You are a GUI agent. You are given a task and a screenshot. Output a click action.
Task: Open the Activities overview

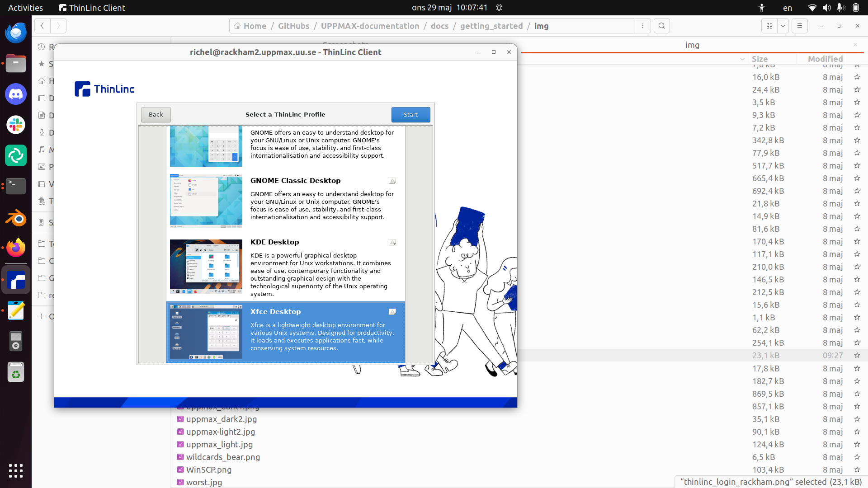pyautogui.click(x=25, y=8)
